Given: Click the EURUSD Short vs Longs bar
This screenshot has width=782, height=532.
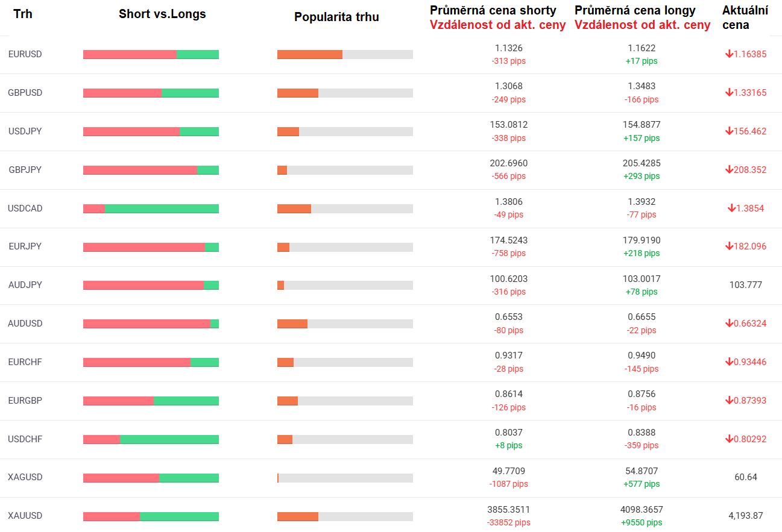Looking at the screenshot, I should [151, 55].
